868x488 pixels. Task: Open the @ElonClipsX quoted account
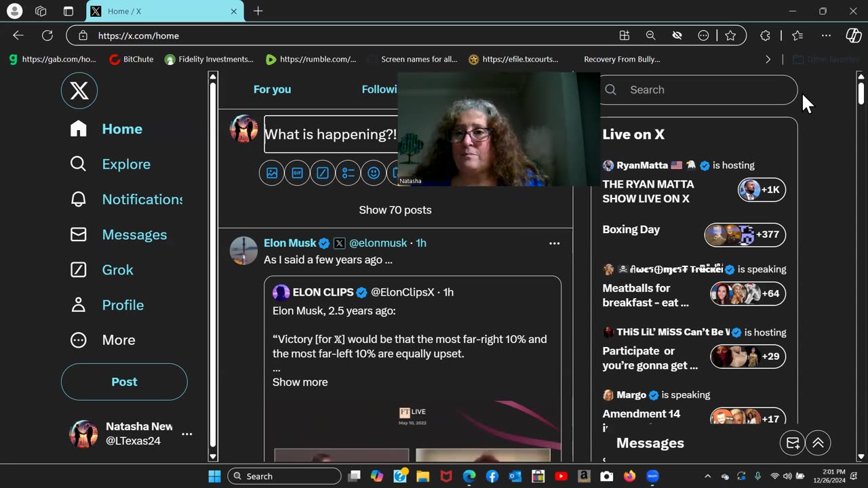pos(402,292)
